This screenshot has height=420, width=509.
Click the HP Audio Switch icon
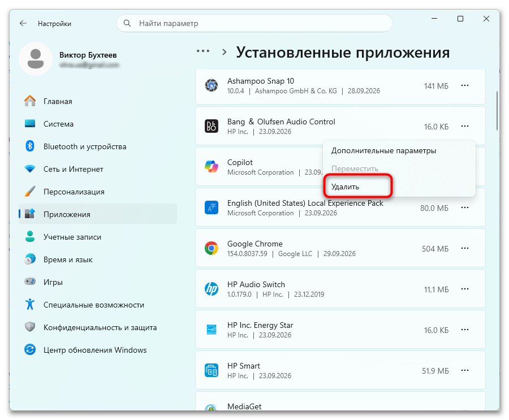point(212,288)
